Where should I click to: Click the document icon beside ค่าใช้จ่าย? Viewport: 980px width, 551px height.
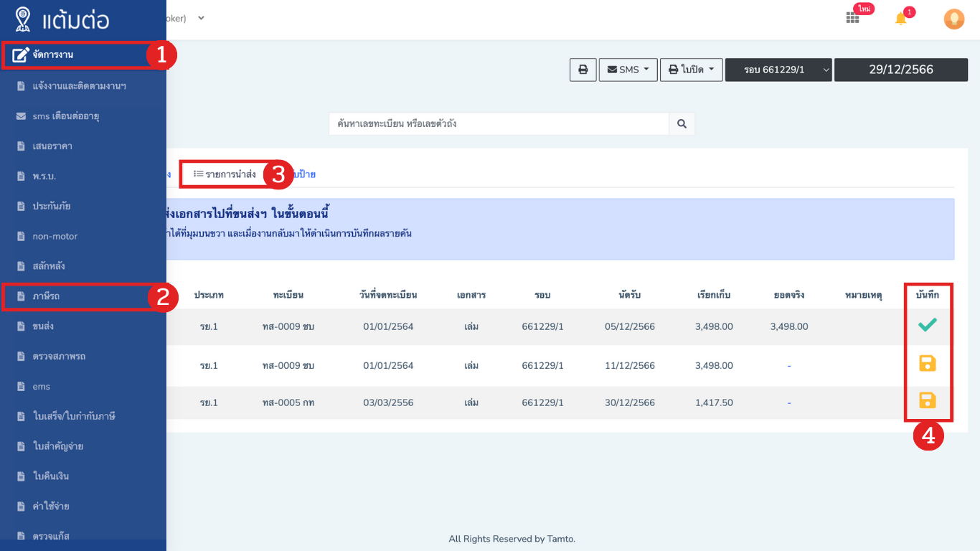pyautogui.click(x=21, y=507)
